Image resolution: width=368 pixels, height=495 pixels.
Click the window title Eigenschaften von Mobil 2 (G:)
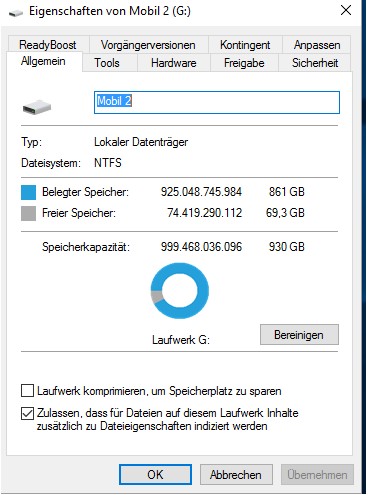[x=110, y=11]
